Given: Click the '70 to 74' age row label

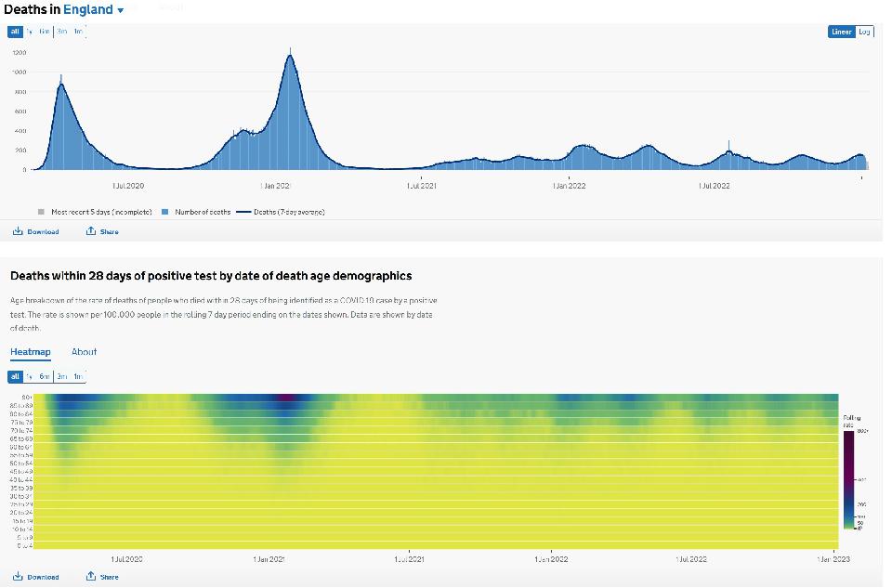Looking at the screenshot, I should click(x=21, y=430).
